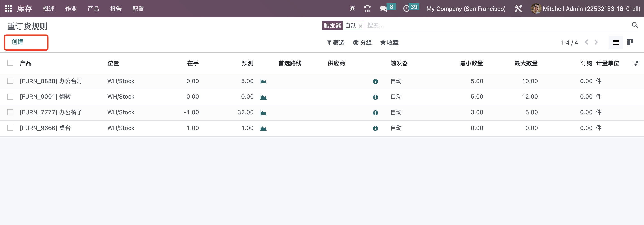Screen dimensions: 644x225
Task: Click info icon in 办公椅子 row
Action: click(x=375, y=113)
